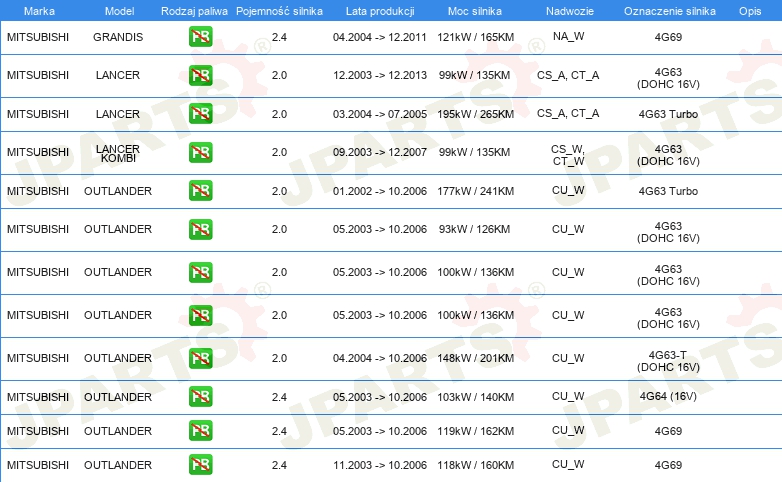Click the power value 148kW / 201KM
The height and width of the screenshot is (482, 782).
[x=475, y=358]
